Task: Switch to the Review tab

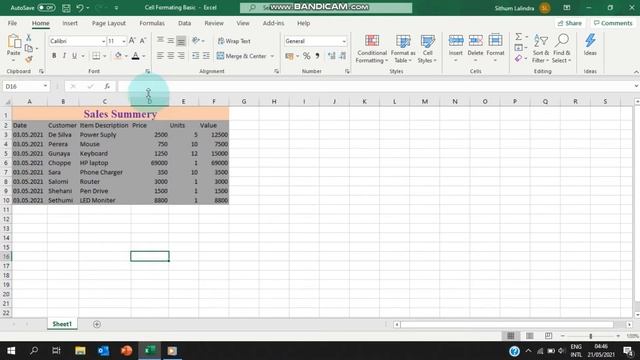Action: [214, 23]
